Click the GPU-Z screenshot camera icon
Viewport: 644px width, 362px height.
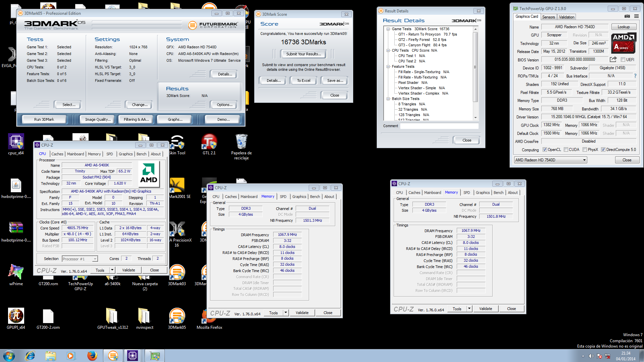pyautogui.click(x=627, y=16)
